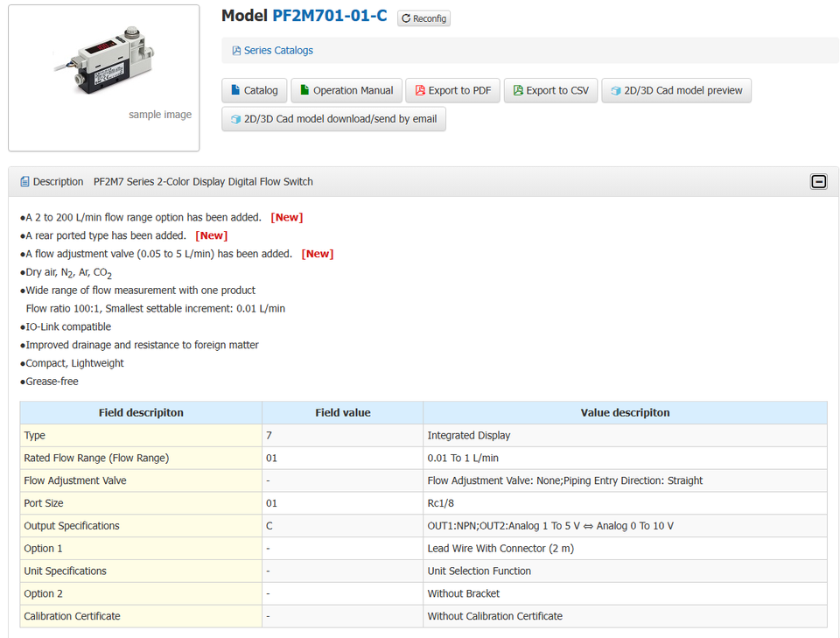Select the Value descripiton column header

(x=625, y=413)
